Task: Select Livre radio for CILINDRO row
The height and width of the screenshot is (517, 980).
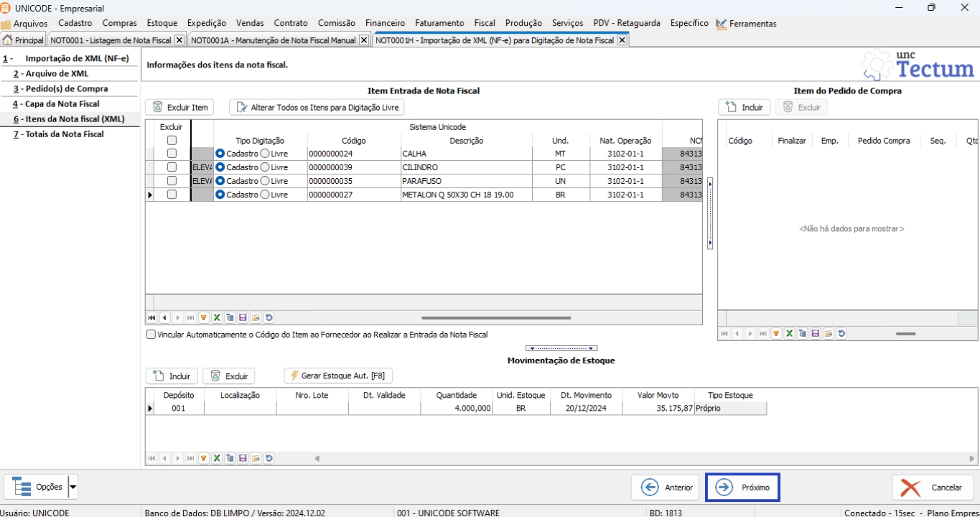Action: pyautogui.click(x=265, y=167)
